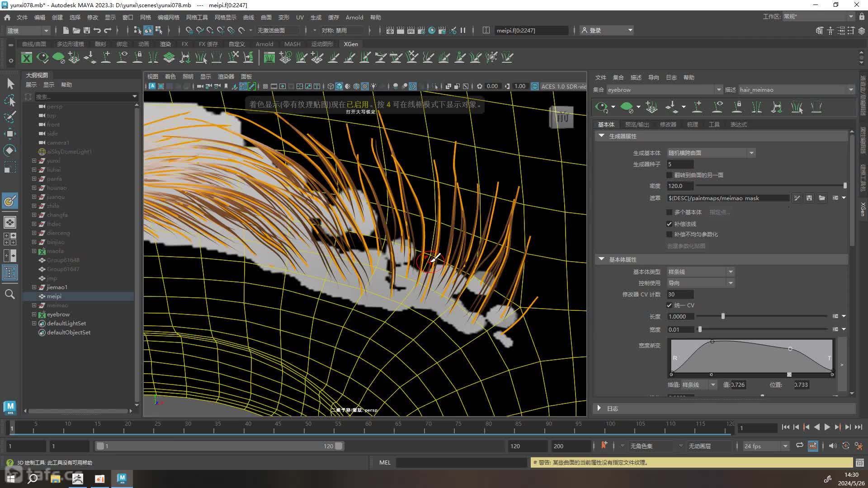Open the viewport Renderer menu

[x=226, y=76]
